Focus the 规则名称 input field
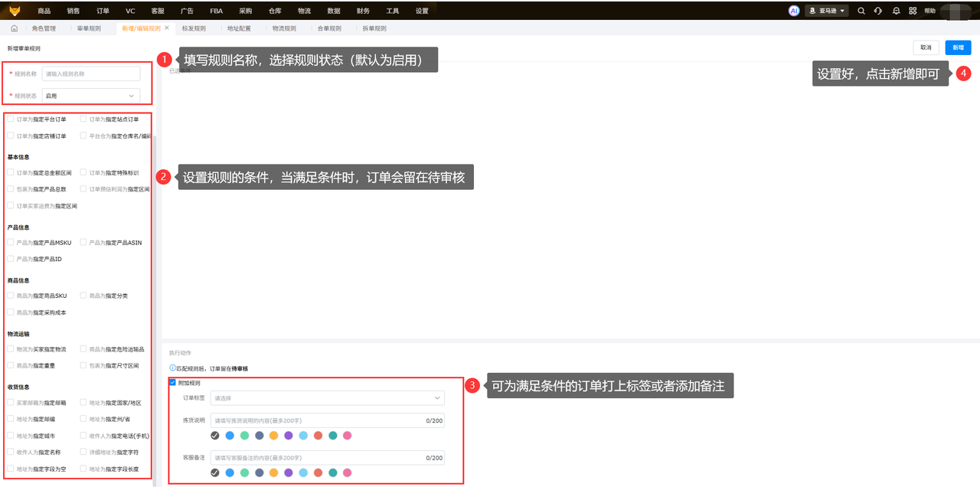The width and height of the screenshot is (980, 487). tap(91, 74)
